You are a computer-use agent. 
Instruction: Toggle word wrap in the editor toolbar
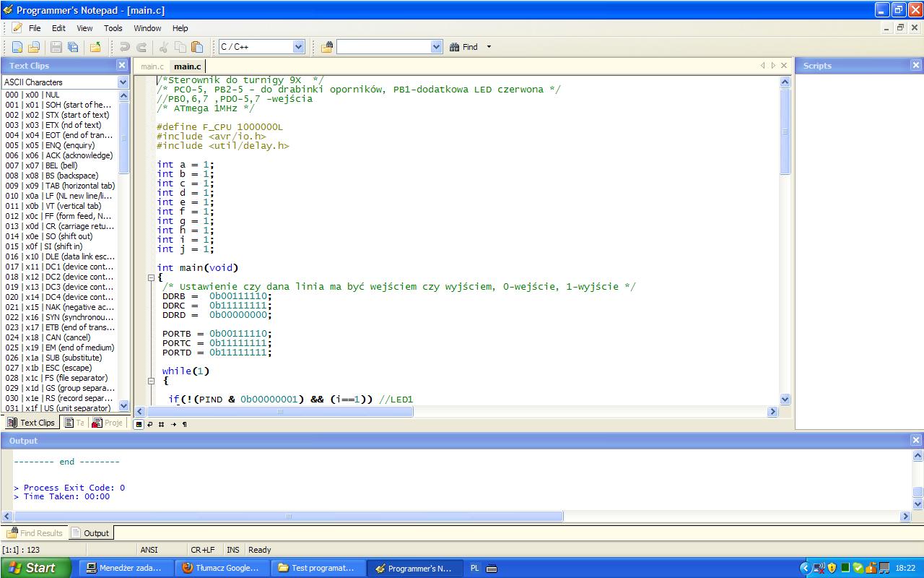click(x=150, y=424)
